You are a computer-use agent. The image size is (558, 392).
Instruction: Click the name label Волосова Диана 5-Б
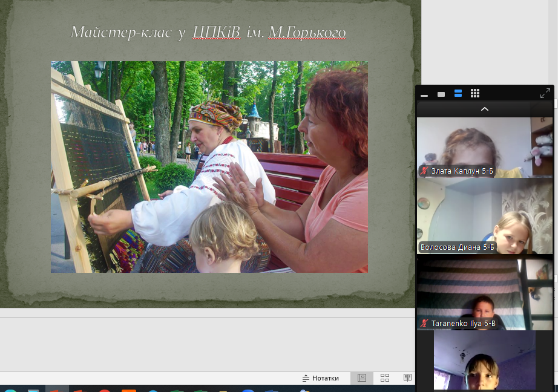click(x=457, y=247)
